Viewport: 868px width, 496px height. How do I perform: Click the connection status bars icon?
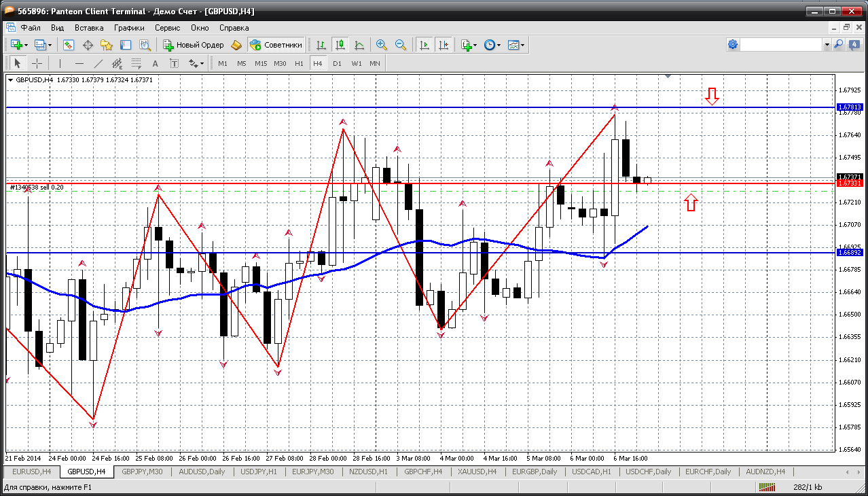(767, 487)
